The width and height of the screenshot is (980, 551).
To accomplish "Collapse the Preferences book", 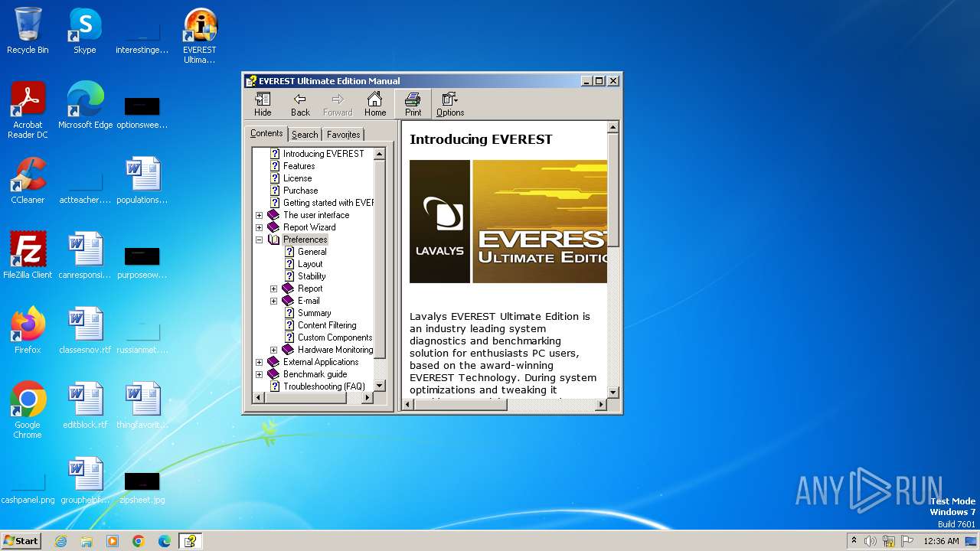I will tap(259, 240).
